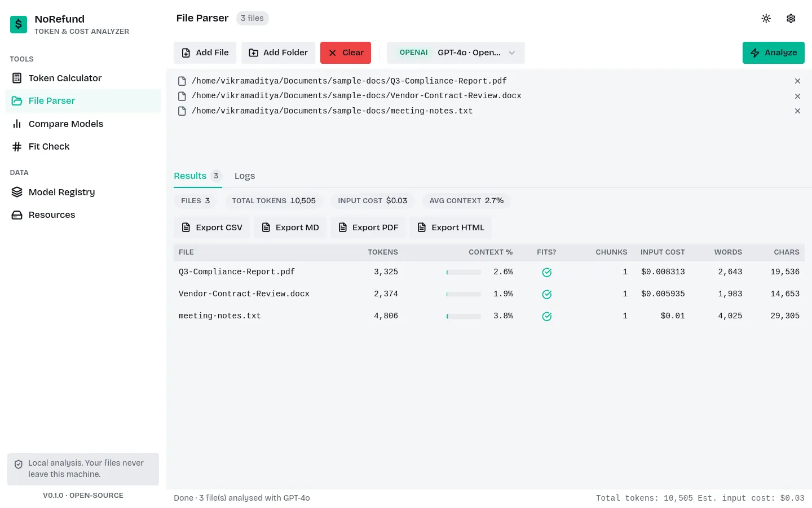Remove Vendor-Contract-Review.docx with its X icon
Image resolution: width=812 pixels, height=508 pixels.
click(797, 96)
